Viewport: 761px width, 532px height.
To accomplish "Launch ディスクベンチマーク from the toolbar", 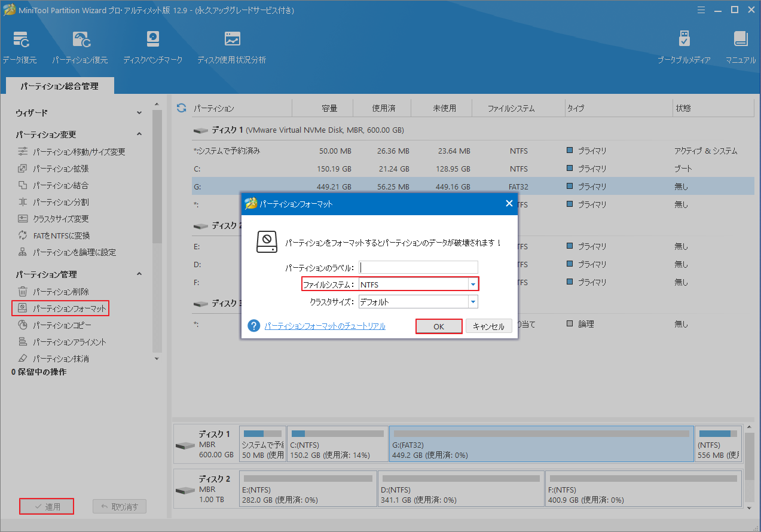I will (x=152, y=47).
